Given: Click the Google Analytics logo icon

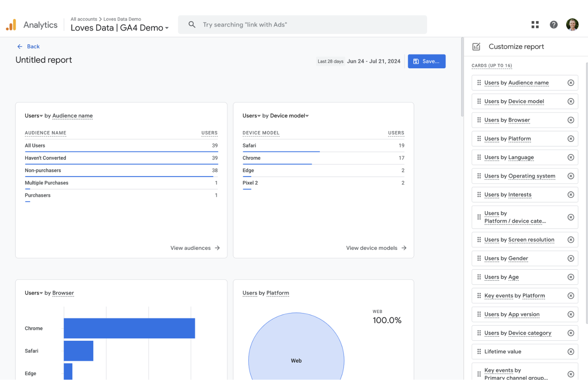Looking at the screenshot, I should pos(11,24).
